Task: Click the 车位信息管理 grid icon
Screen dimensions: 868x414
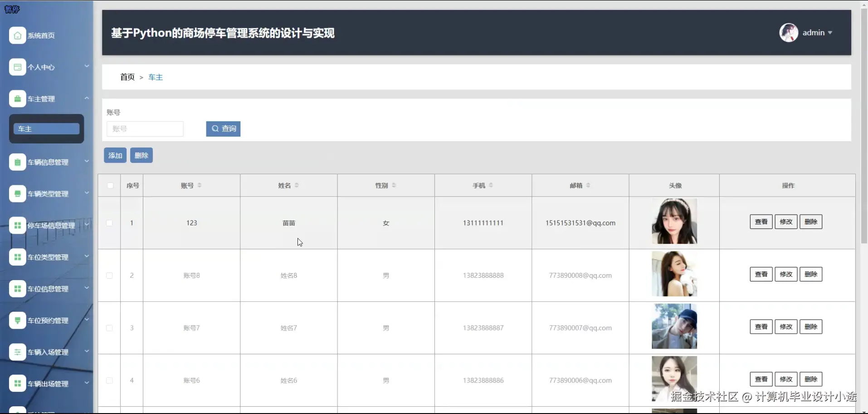Action: point(17,289)
